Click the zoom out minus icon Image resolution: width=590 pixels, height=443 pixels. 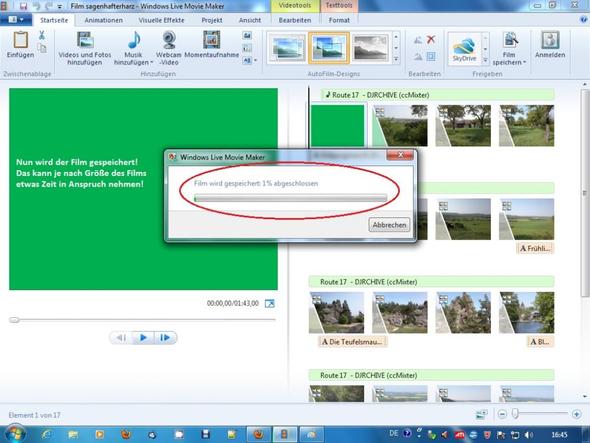[502, 414]
